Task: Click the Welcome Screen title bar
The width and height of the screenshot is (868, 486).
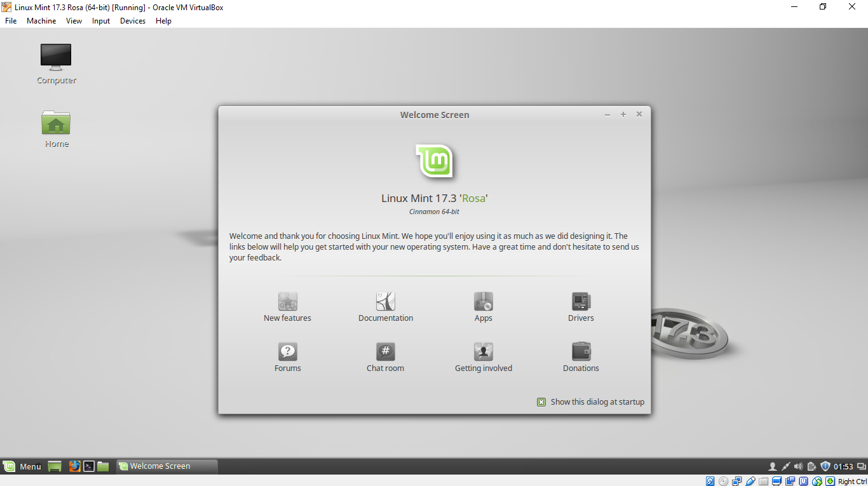Action: 435,115
